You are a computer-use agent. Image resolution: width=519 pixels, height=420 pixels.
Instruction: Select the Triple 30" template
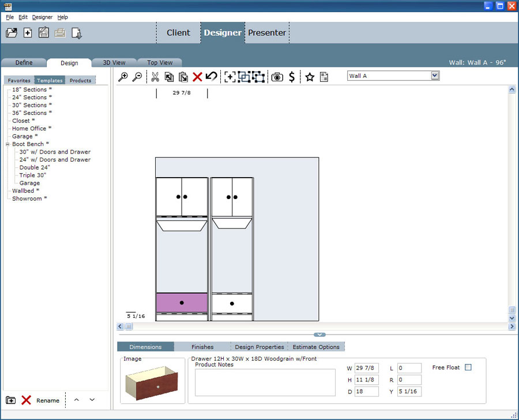pyautogui.click(x=33, y=175)
